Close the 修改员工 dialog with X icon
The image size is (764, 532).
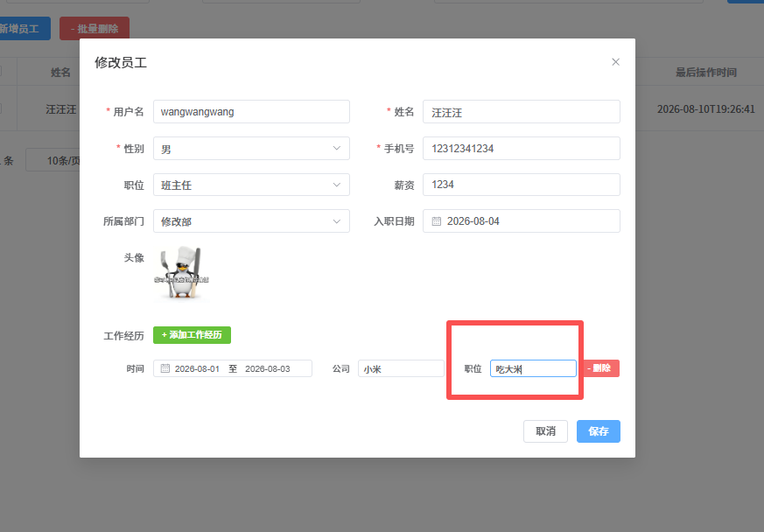click(615, 62)
